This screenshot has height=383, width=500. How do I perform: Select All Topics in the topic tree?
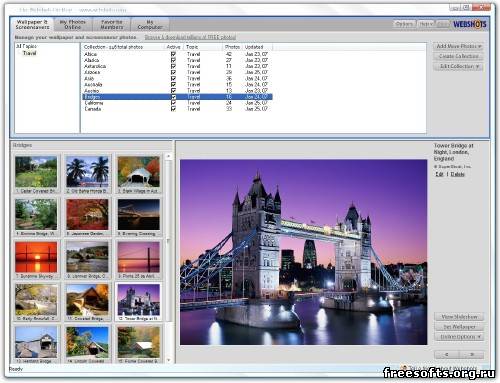pos(26,46)
